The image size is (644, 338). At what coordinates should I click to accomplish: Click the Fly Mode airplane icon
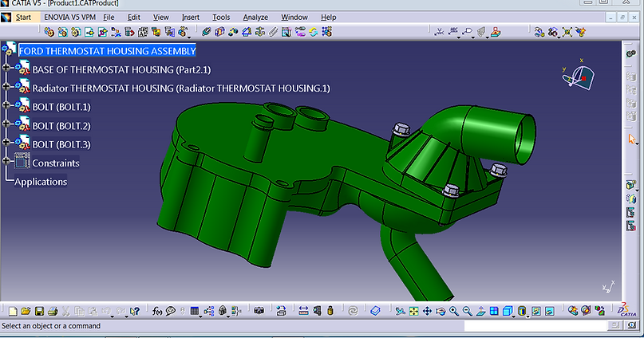point(400,312)
